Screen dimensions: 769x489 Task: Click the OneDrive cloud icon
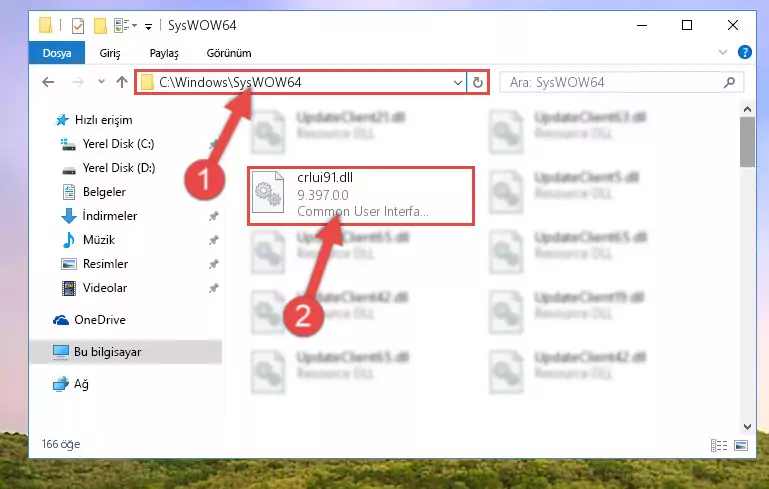[61, 320]
